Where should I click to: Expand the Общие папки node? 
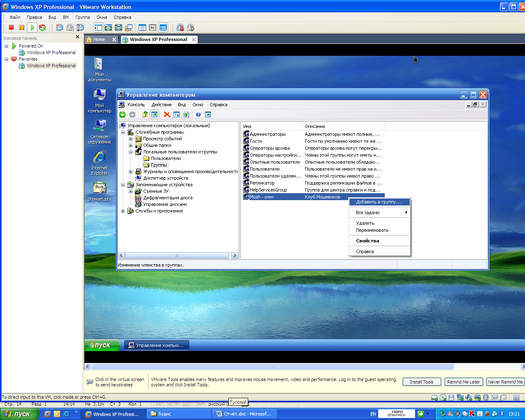tap(130, 145)
